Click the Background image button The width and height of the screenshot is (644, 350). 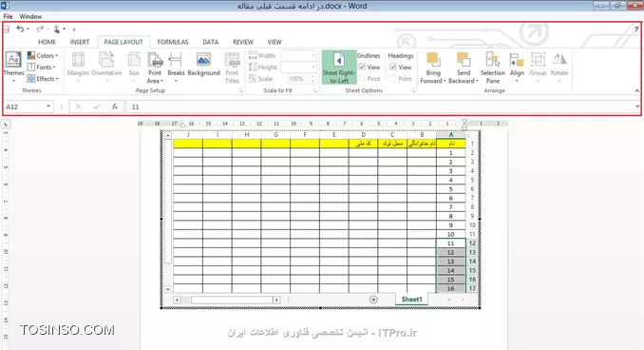(x=203, y=65)
